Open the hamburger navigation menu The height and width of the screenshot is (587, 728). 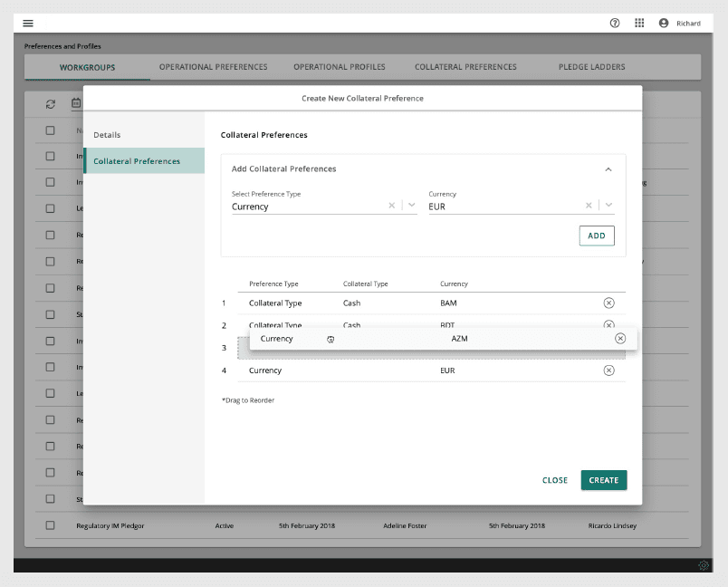coord(28,23)
